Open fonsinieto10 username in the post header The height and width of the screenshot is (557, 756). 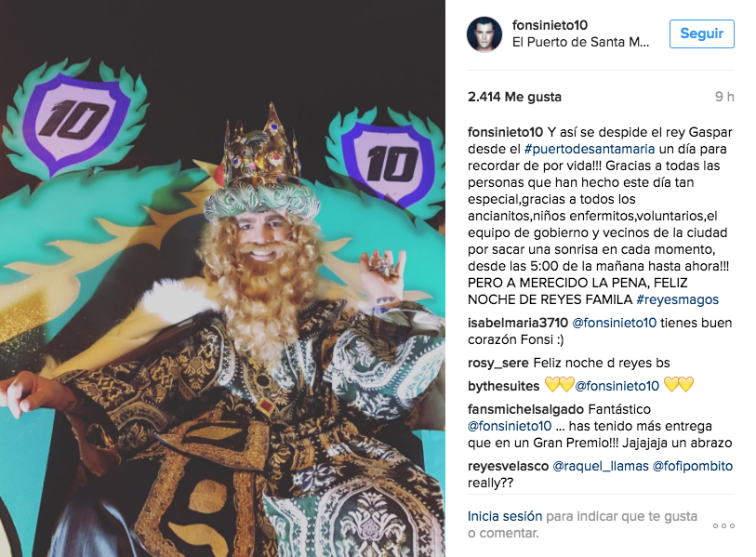pyautogui.click(x=550, y=25)
